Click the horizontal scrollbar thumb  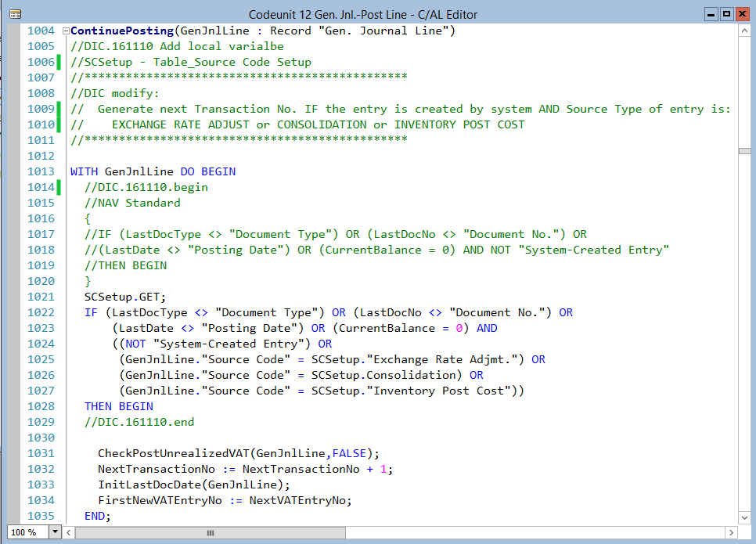(x=211, y=531)
